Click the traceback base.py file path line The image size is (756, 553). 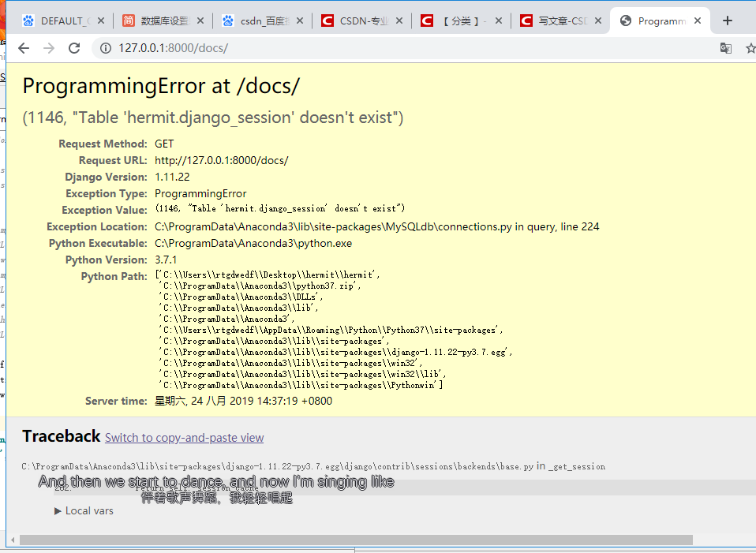tap(313, 466)
